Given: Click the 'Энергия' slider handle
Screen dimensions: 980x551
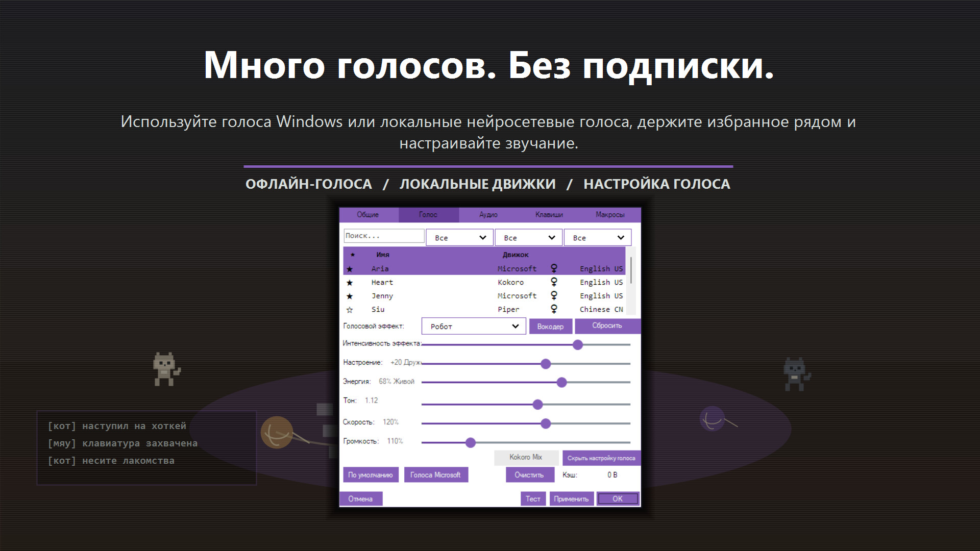Looking at the screenshot, I should (562, 382).
